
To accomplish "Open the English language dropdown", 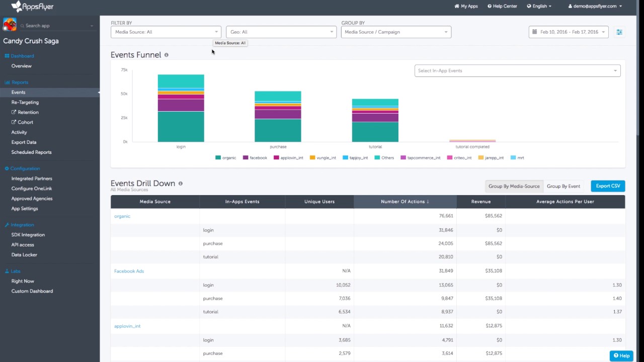I will coord(539,6).
